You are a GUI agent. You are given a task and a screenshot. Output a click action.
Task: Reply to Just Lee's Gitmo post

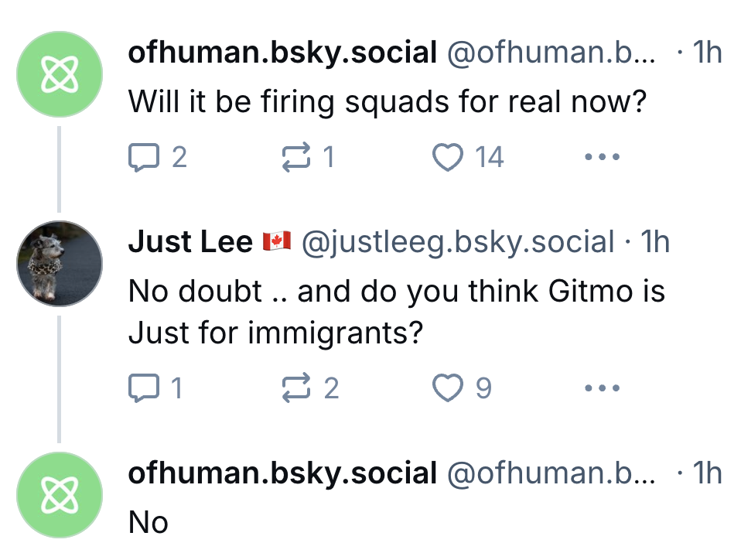click(x=142, y=388)
